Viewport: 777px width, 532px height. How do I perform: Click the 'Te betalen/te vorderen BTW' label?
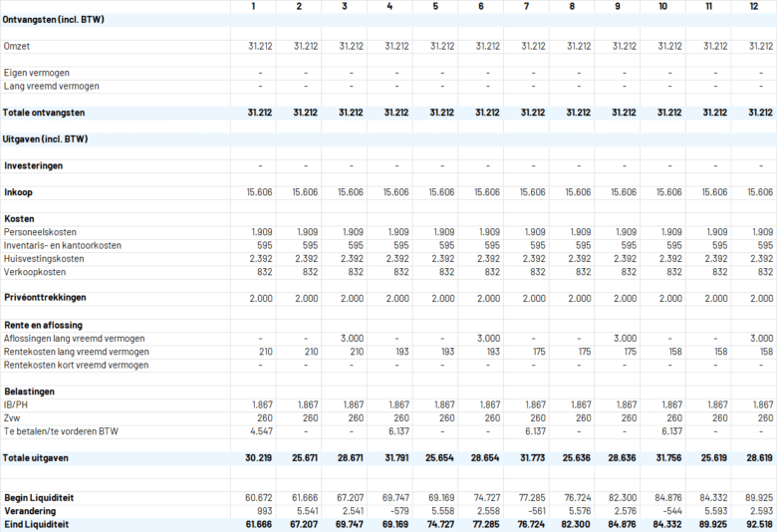click(61, 431)
